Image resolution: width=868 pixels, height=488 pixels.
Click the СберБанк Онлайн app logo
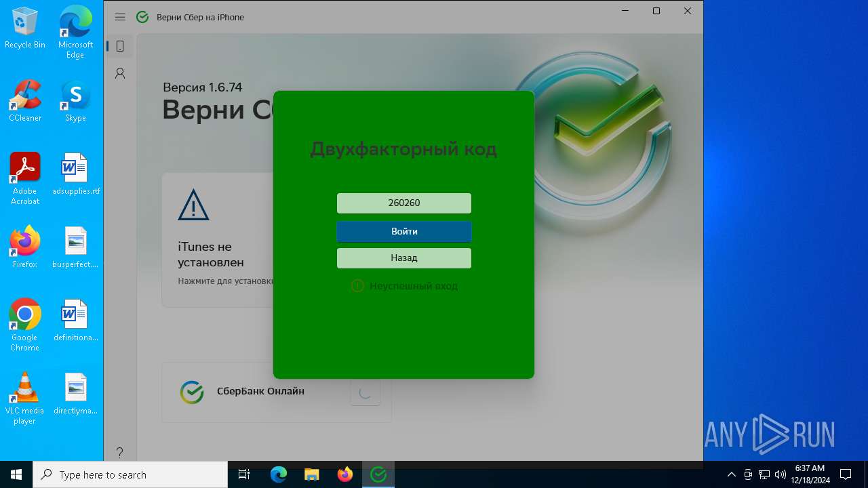pos(192,392)
